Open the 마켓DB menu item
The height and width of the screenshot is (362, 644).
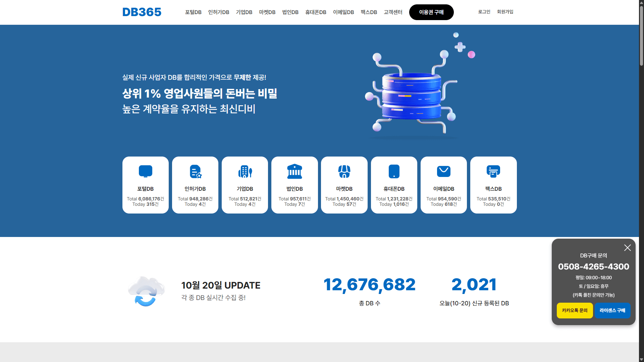point(267,12)
